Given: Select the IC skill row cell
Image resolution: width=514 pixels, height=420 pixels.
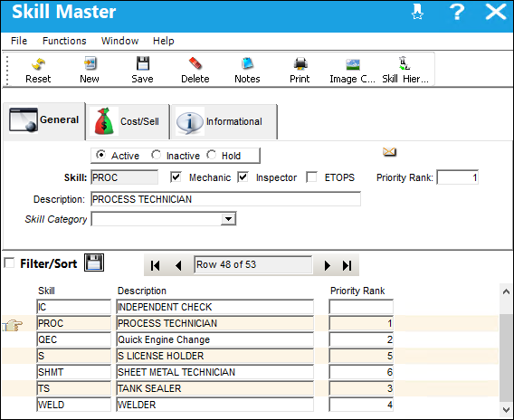Looking at the screenshot, I should [x=74, y=307].
